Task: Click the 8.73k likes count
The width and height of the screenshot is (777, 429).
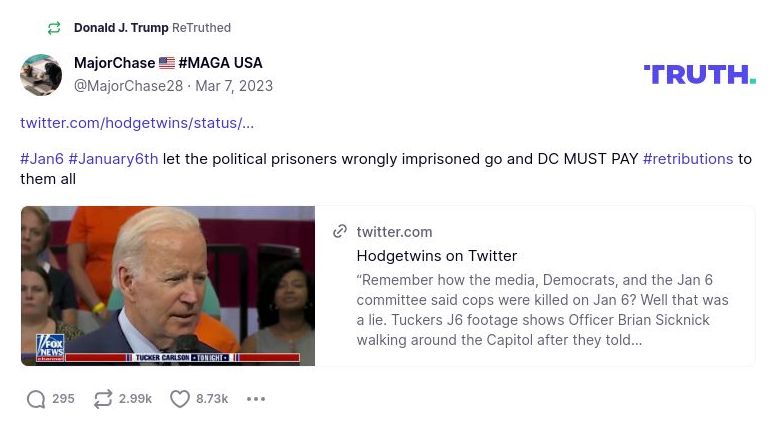Action: coord(212,399)
